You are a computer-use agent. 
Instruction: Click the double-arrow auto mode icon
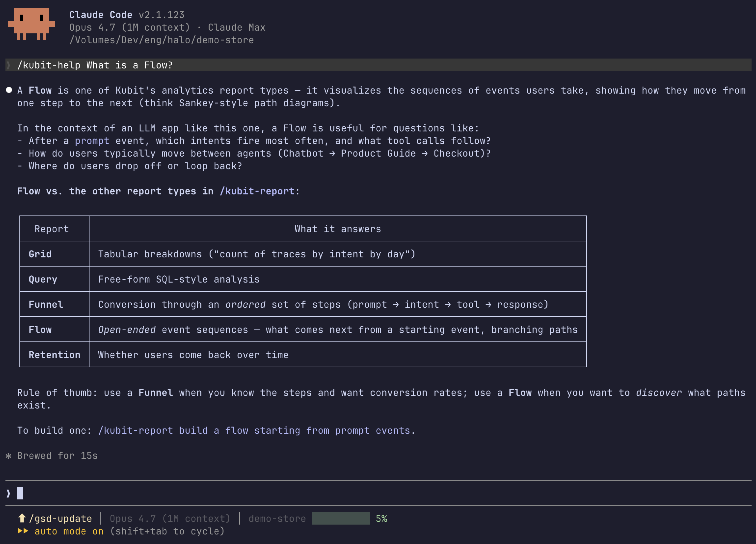pyautogui.click(x=23, y=531)
